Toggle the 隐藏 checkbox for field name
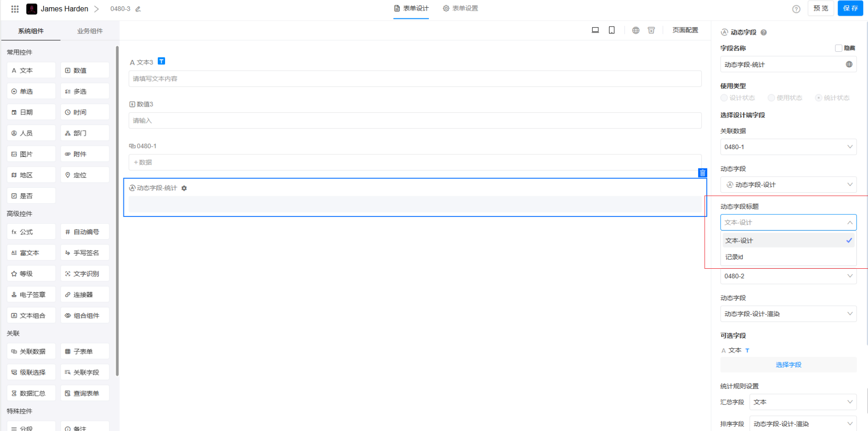The height and width of the screenshot is (431, 868). 838,48
